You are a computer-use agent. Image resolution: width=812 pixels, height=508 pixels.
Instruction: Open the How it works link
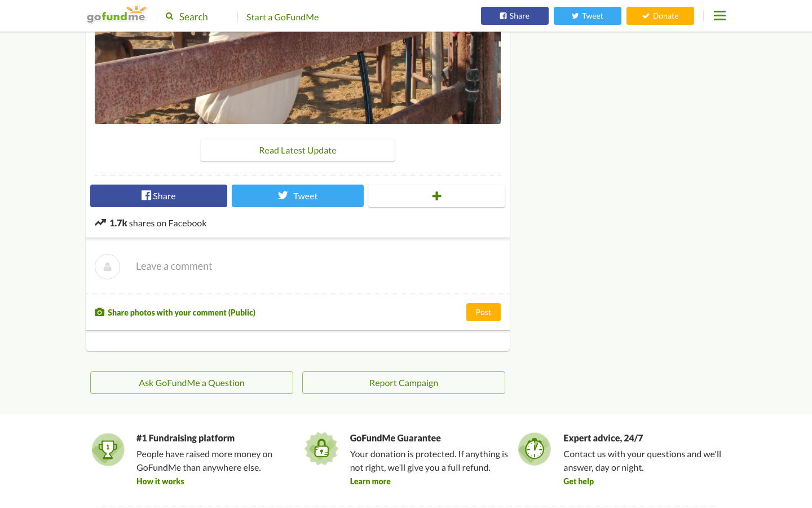click(160, 481)
